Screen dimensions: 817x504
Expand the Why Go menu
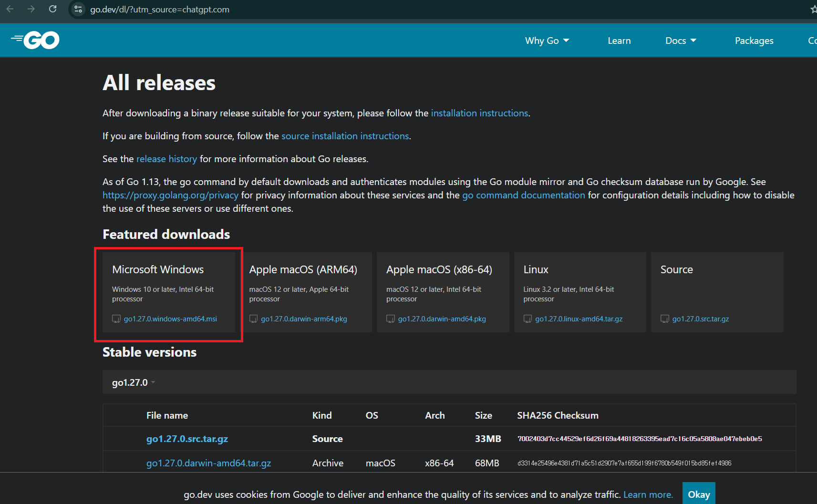pyautogui.click(x=547, y=41)
